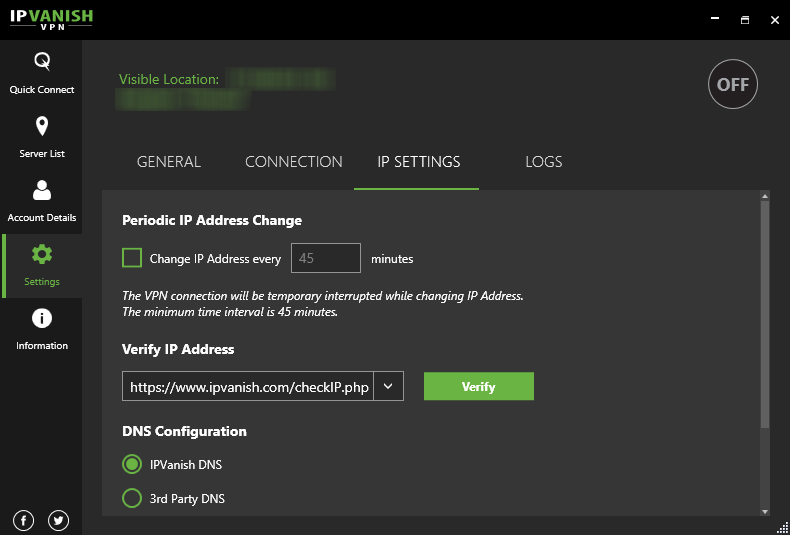Image resolution: width=790 pixels, height=535 pixels.
Task: Click the DNS Configuration heading
Action: coord(184,431)
